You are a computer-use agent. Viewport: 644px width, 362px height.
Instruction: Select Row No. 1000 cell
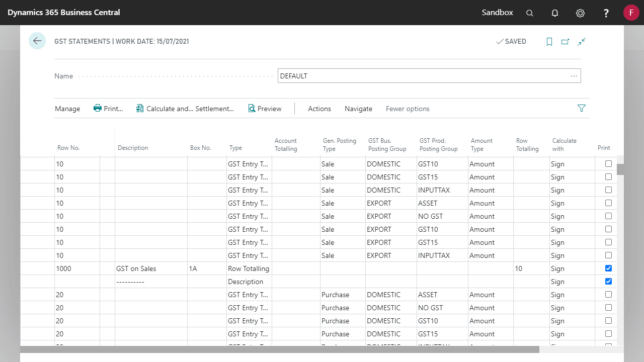[x=77, y=268]
